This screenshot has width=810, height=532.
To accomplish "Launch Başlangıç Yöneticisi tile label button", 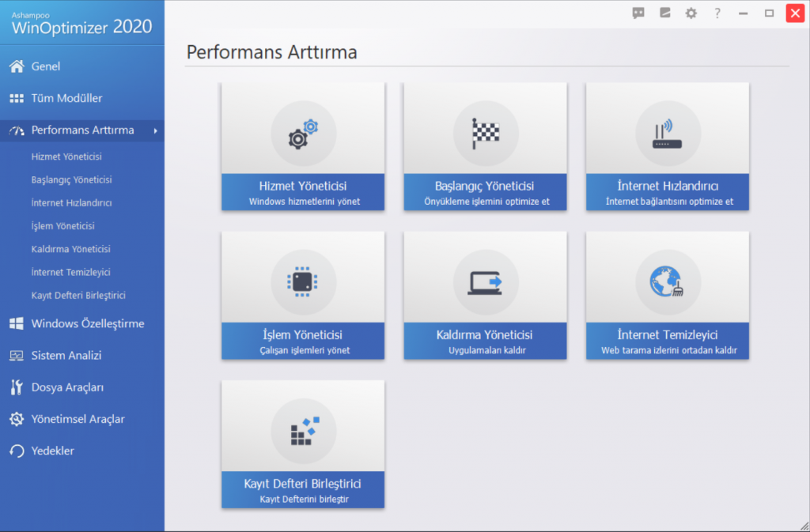I will pyautogui.click(x=485, y=192).
